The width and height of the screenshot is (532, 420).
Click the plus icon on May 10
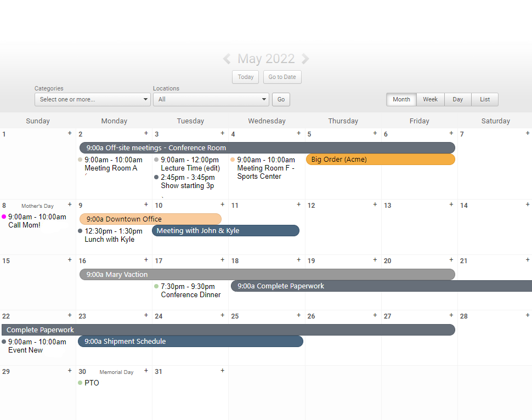pyautogui.click(x=222, y=205)
